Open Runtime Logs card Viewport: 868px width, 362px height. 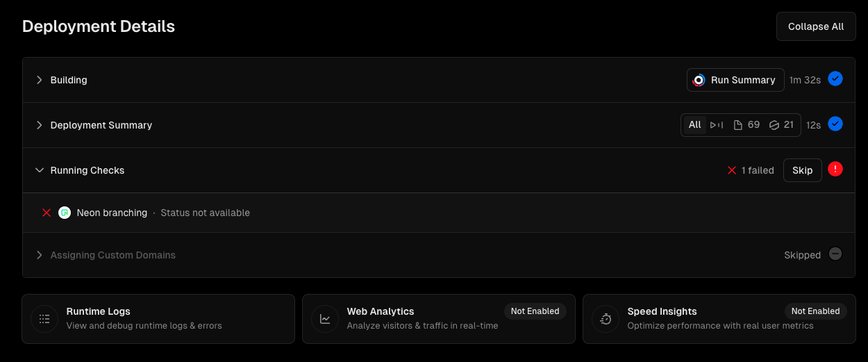pos(158,318)
